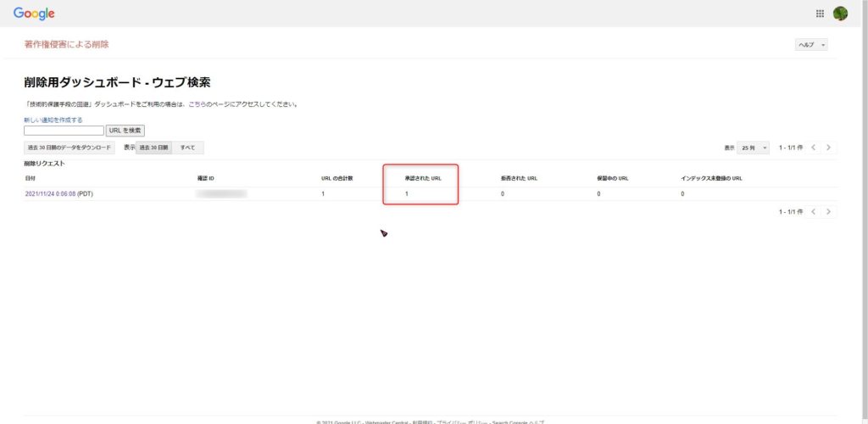Open the Google account avatar
Screen dimensions: 868x424
point(840,14)
